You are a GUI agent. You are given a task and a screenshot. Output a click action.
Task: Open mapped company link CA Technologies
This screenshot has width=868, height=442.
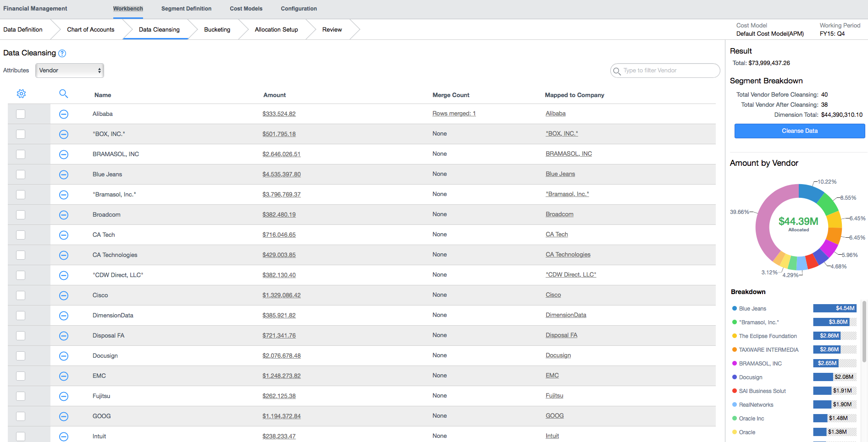tap(568, 255)
